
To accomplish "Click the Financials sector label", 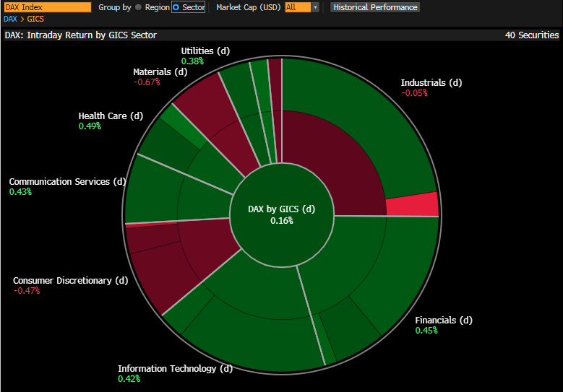I will [443, 321].
